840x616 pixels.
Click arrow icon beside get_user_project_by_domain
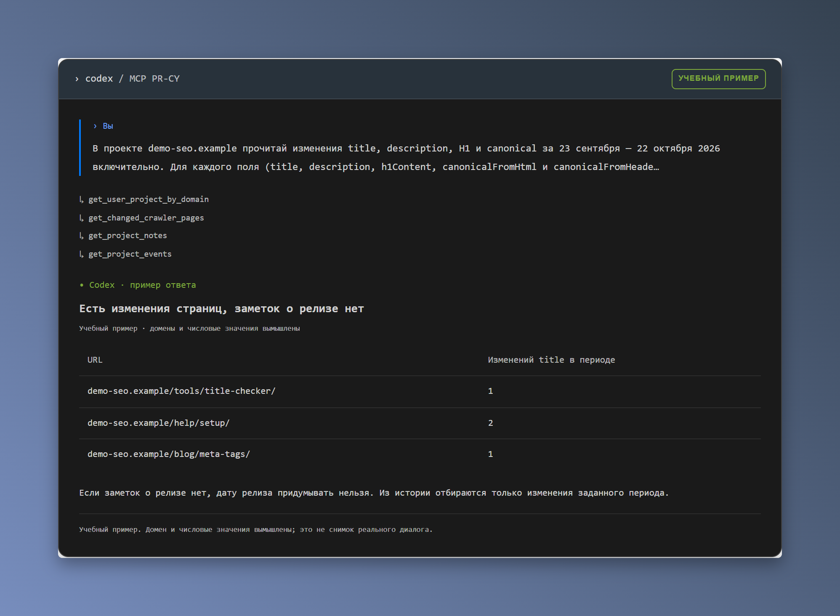tap(82, 199)
